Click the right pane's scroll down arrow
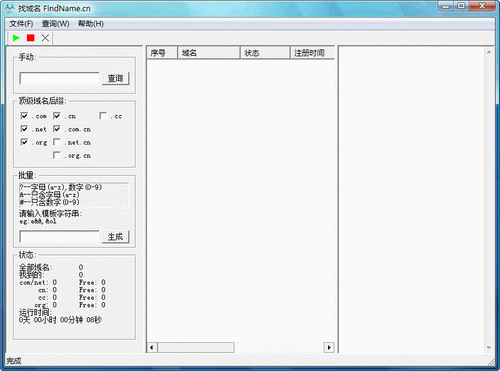 [489, 348]
